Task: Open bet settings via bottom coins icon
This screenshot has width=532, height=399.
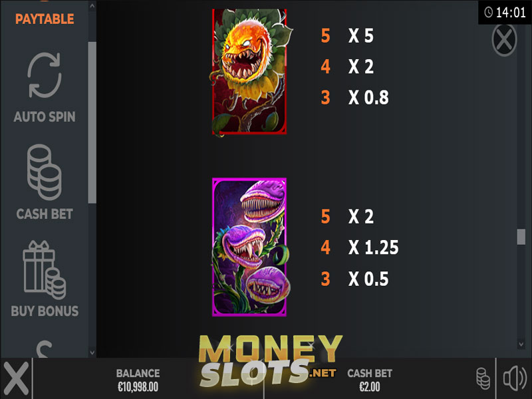Action: click(483, 378)
